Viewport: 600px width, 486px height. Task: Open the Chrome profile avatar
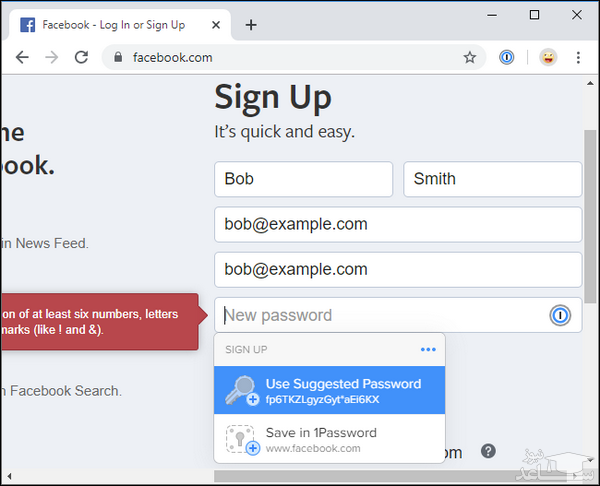[548, 58]
